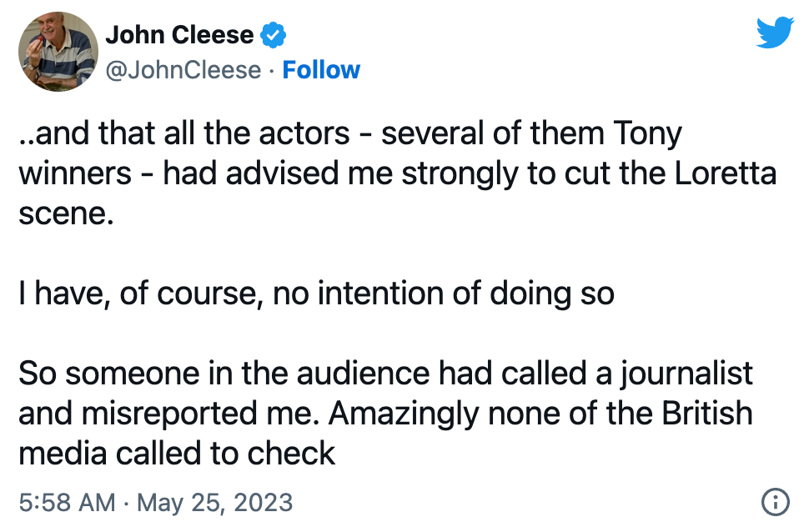Click the word "journalist" in the tweet

(x=686, y=374)
